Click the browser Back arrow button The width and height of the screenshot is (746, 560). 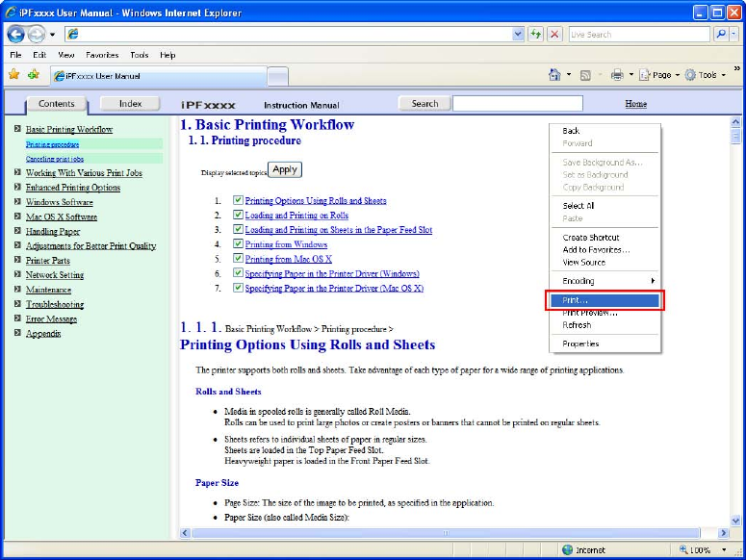tap(16, 35)
